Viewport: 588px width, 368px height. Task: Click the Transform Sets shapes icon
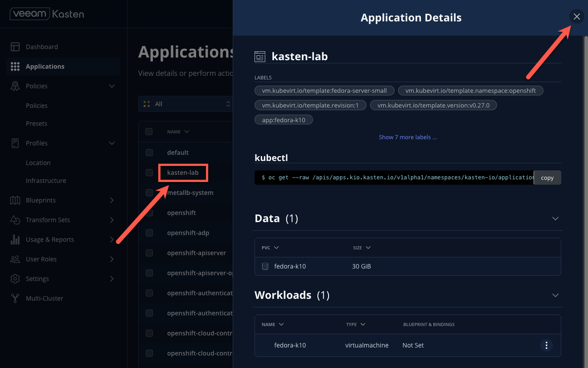(x=15, y=220)
